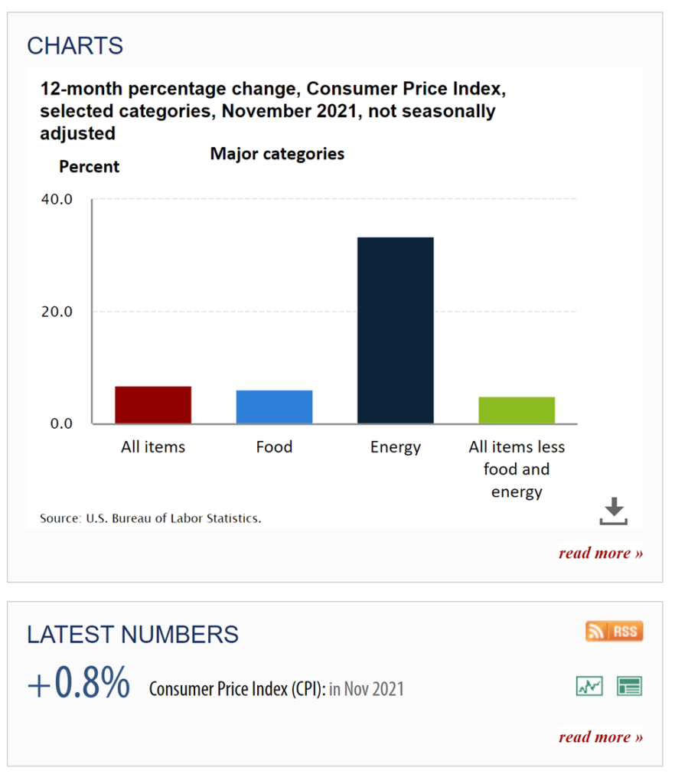This screenshot has height=784, width=675.
Task: Open the CPI line chart icon
Action: tap(589, 686)
